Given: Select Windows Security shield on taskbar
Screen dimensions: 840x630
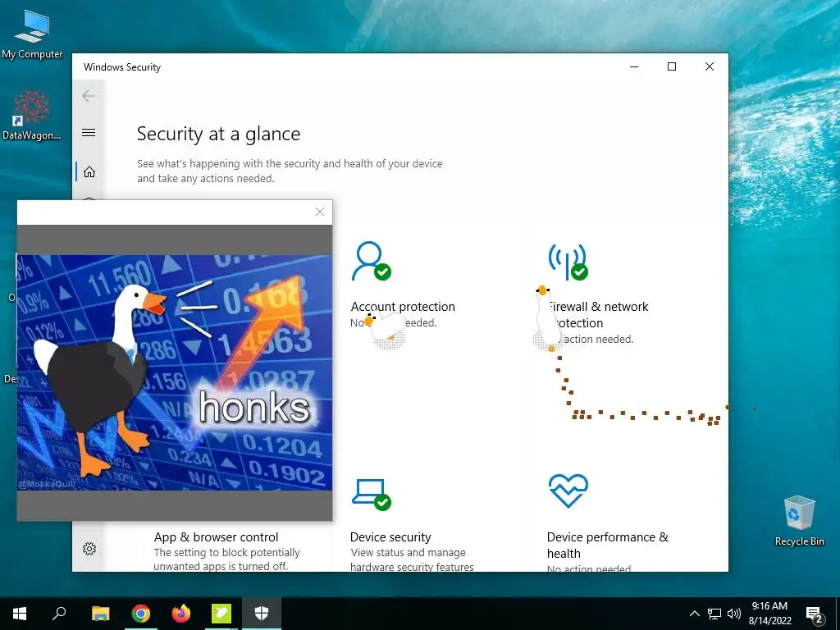Looking at the screenshot, I should [262, 614].
